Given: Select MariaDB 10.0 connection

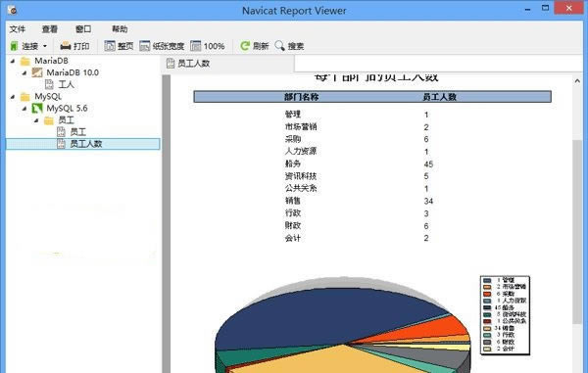Looking at the screenshot, I should 73,72.
